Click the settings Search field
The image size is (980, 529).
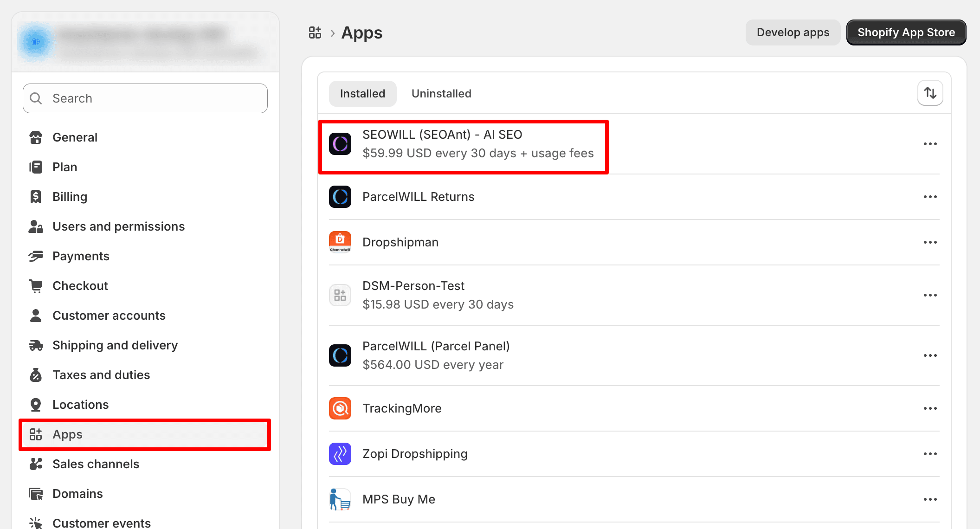145,98
